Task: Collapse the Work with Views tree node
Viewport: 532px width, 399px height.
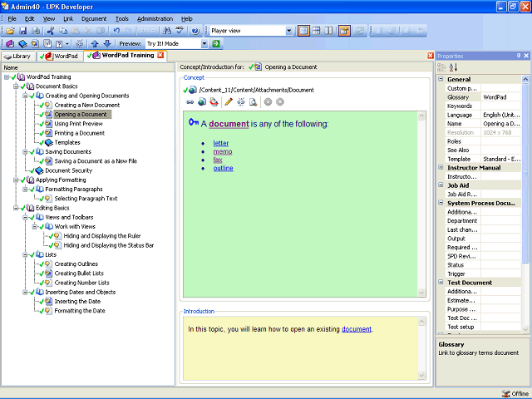Action: click(35, 227)
